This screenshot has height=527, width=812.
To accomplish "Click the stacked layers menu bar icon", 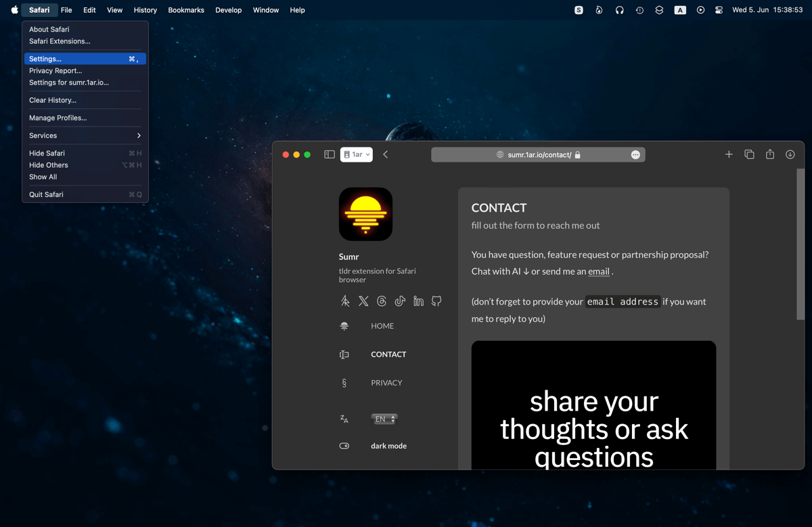I will (659, 10).
